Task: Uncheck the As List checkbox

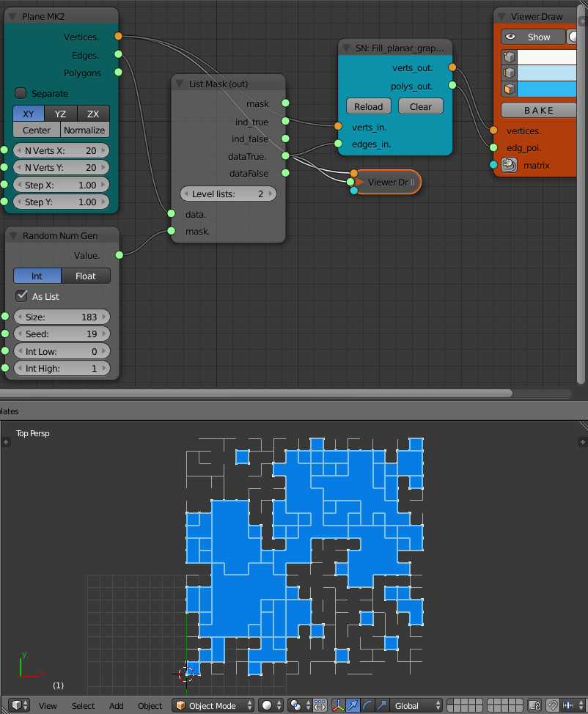Action: 21,296
